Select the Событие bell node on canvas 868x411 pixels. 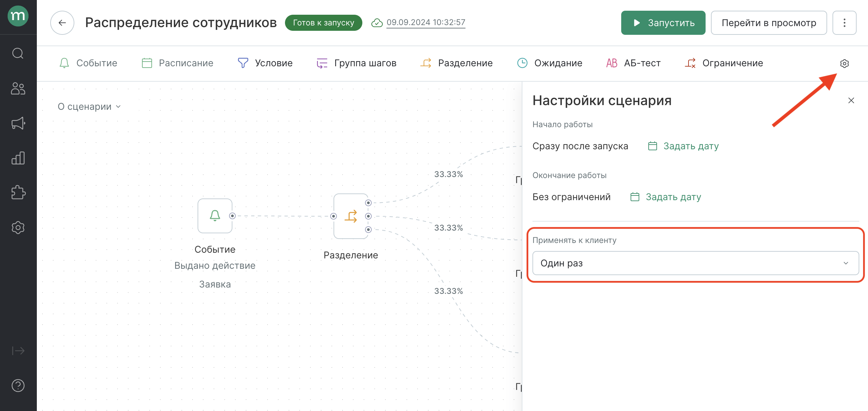(215, 216)
